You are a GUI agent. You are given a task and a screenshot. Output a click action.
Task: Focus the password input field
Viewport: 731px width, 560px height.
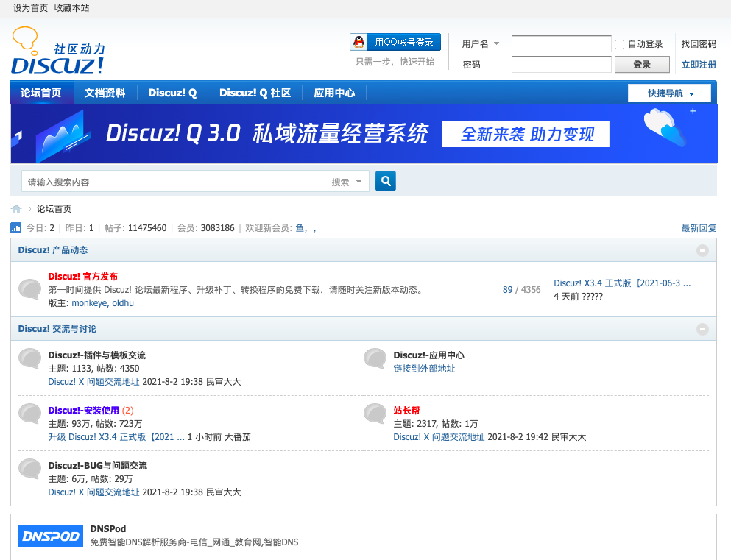click(561, 65)
